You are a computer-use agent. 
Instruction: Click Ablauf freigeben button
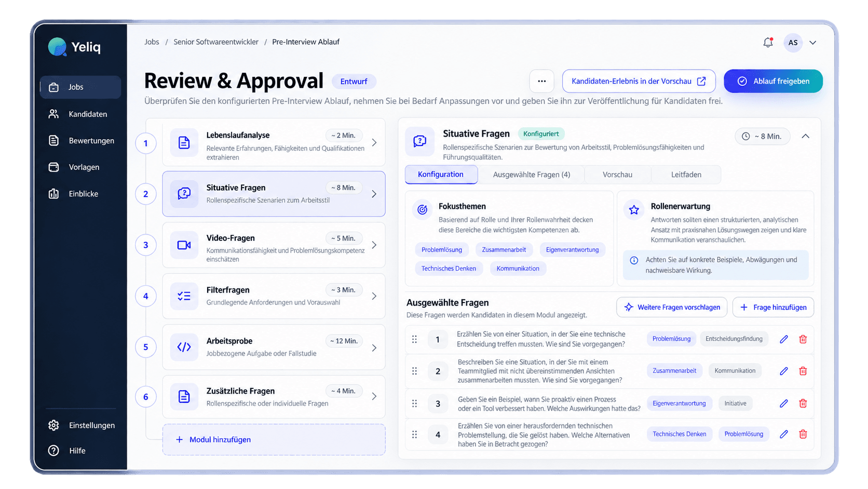(773, 81)
